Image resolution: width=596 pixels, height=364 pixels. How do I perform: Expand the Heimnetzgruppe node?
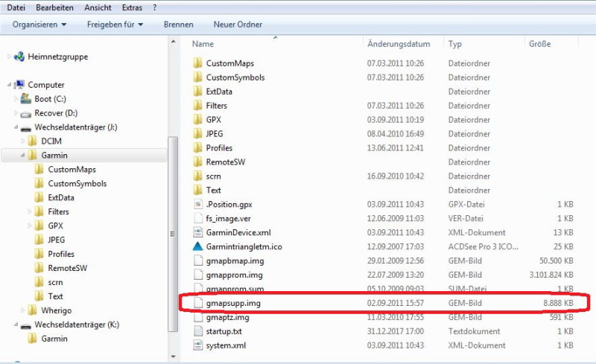coord(9,57)
